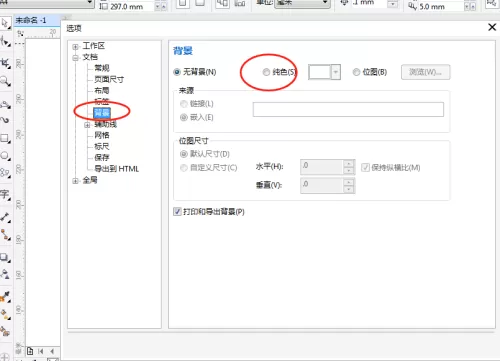Viewport: 500px width, 361px height.
Task: Select the Interactive Fill tool
Action: (x=5, y=314)
